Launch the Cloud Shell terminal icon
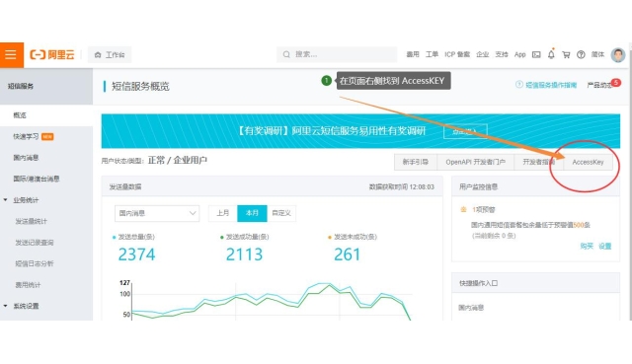The image size is (632, 364). (x=536, y=54)
